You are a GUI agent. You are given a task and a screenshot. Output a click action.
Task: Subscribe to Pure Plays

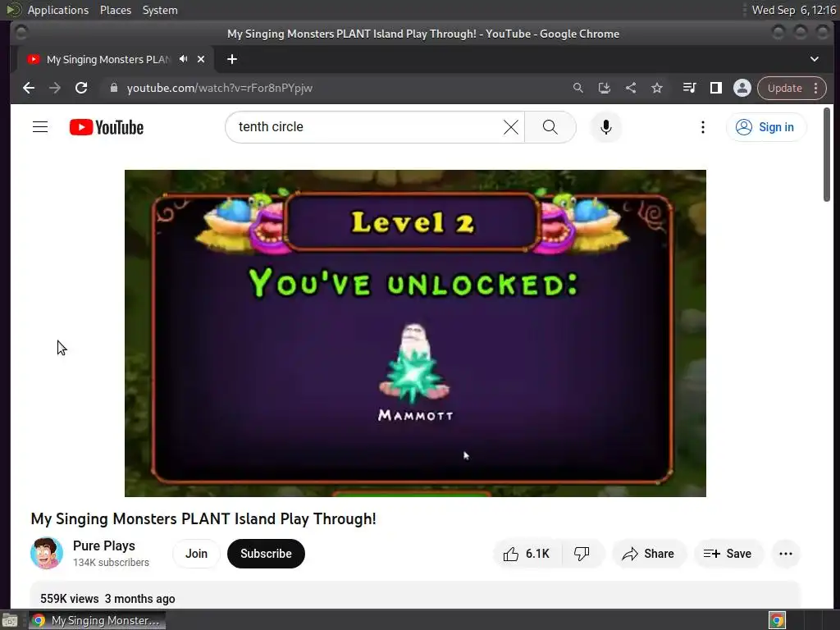tap(266, 554)
